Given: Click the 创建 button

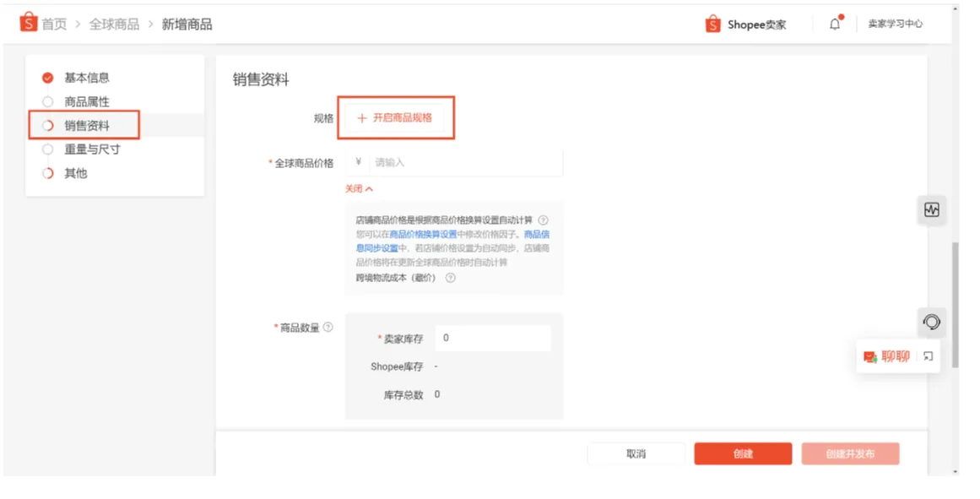Looking at the screenshot, I should pos(743,453).
